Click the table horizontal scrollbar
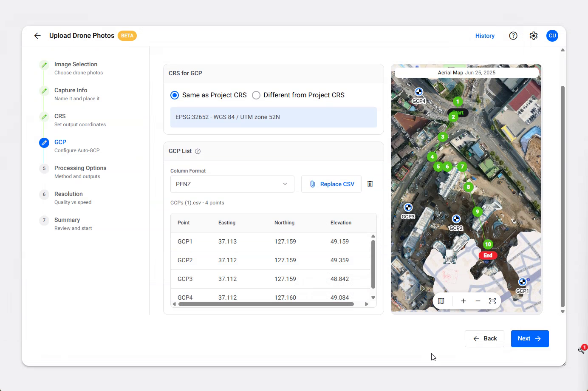Viewport: 588px width, 391px height. [x=266, y=304]
